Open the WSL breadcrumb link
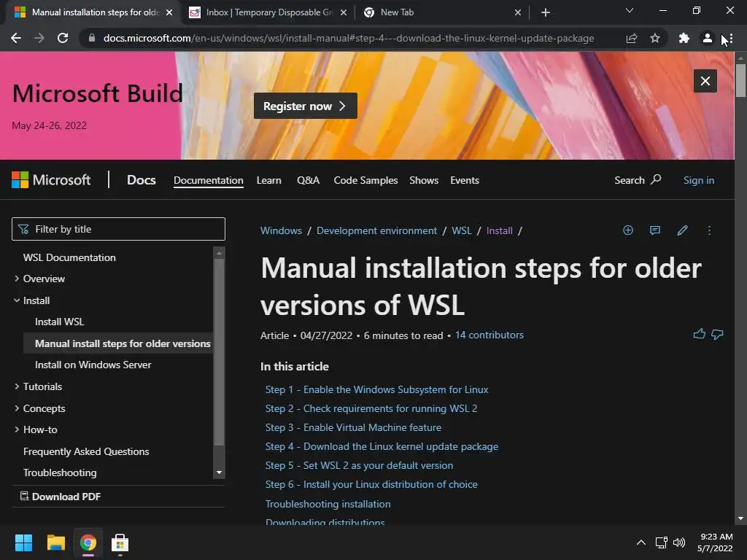Screen dimensions: 747x560 pyautogui.click(x=461, y=230)
